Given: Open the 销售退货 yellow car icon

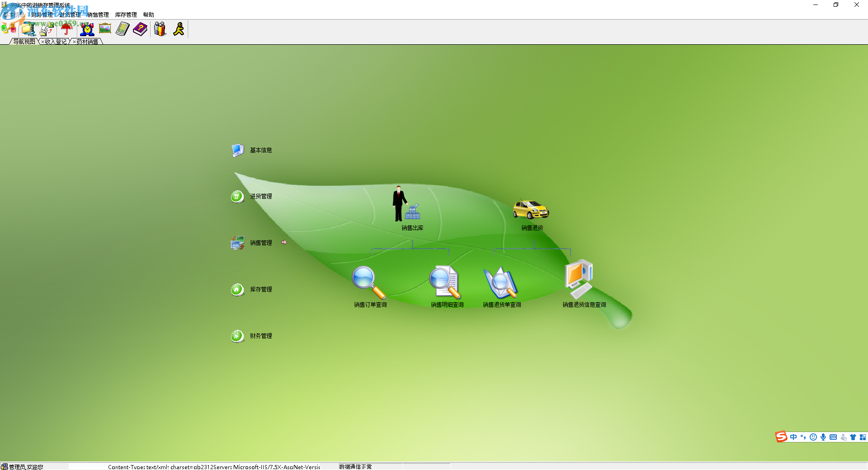Looking at the screenshot, I should click(531, 210).
